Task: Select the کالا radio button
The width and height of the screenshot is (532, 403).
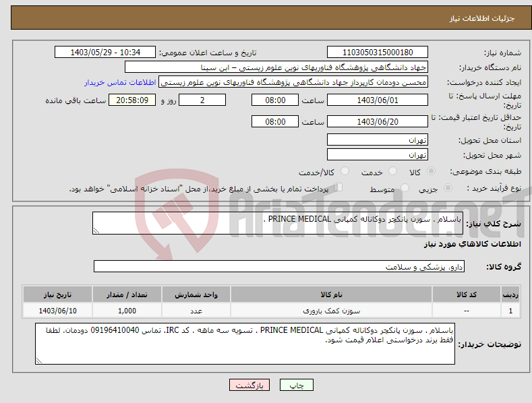Action: [431, 171]
